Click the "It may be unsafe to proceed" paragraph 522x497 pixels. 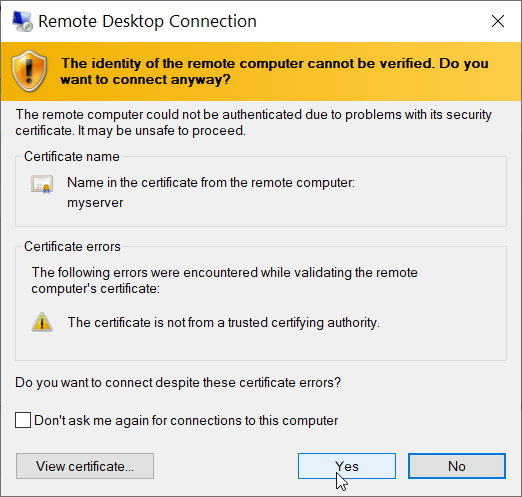tap(253, 122)
